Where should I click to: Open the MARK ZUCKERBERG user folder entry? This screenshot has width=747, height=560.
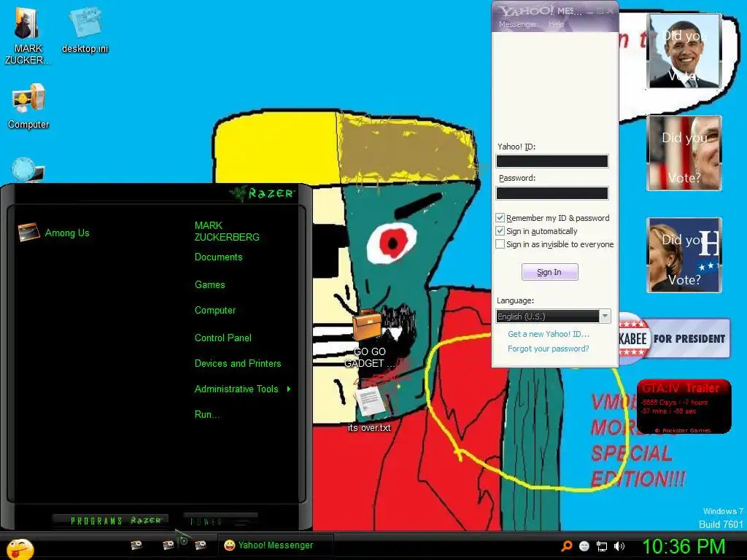(x=227, y=231)
